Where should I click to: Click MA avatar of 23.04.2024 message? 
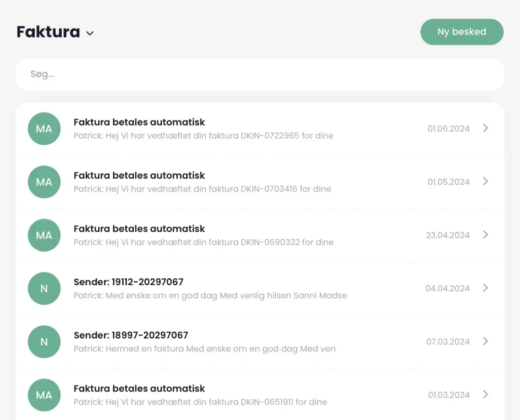click(x=44, y=235)
